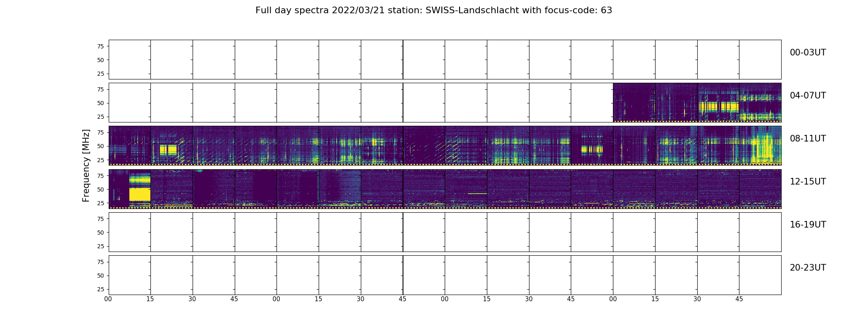Viewport: 868px width, 331px height.
Task: Select the '00-03UT' row label
Action: pyautogui.click(x=808, y=53)
